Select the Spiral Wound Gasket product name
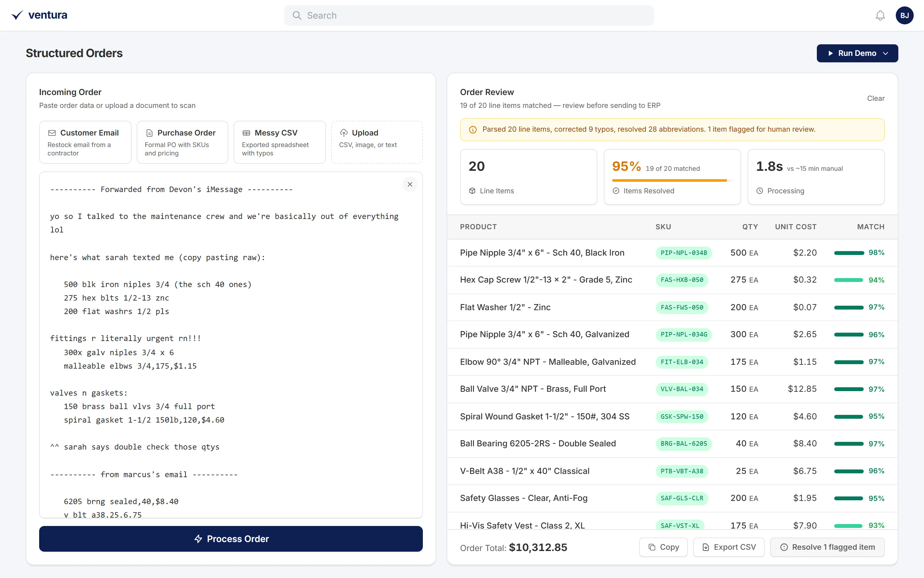The width and height of the screenshot is (924, 578). click(544, 416)
